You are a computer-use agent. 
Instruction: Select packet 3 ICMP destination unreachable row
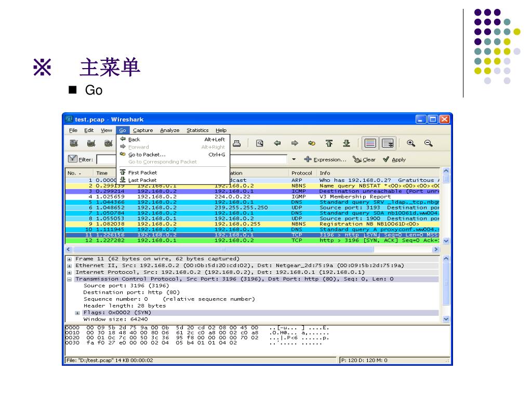pyautogui.click(x=252, y=191)
